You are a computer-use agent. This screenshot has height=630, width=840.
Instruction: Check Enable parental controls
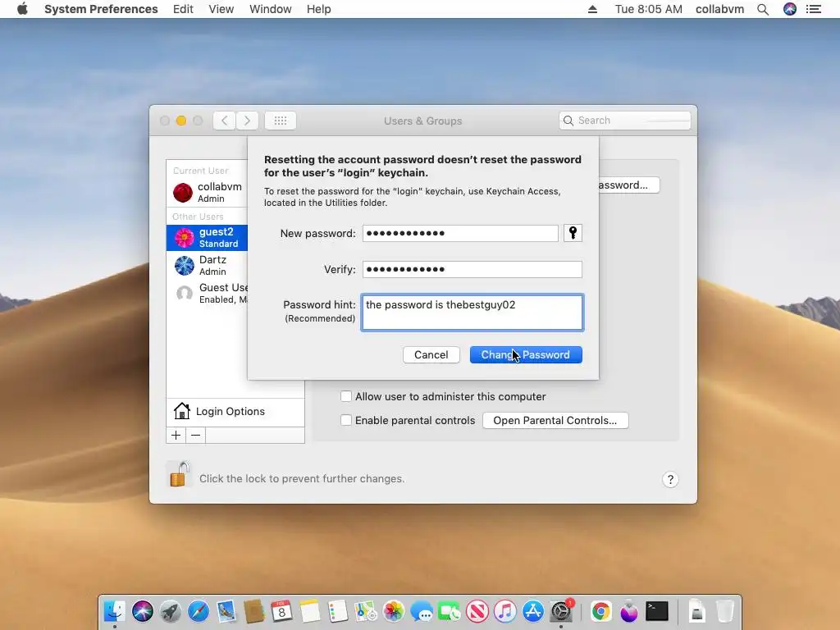pos(346,420)
